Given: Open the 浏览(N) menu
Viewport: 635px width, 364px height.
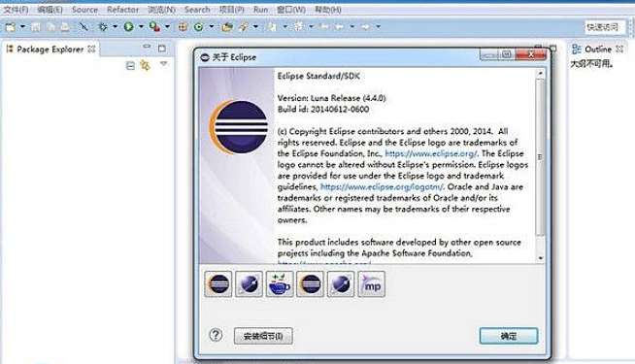Looking at the screenshot, I should (x=161, y=10).
